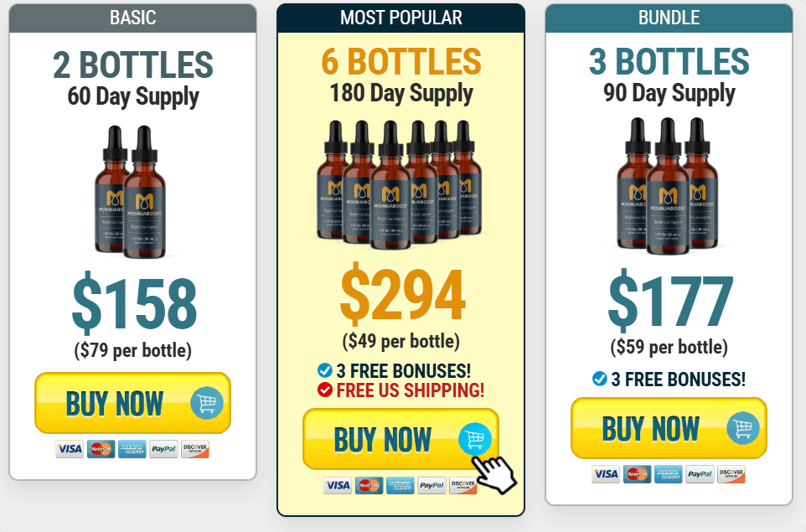Image resolution: width=806 pixels, height=532 pixels.
Task: Click the six bottles product image
Action: (400, 184)
